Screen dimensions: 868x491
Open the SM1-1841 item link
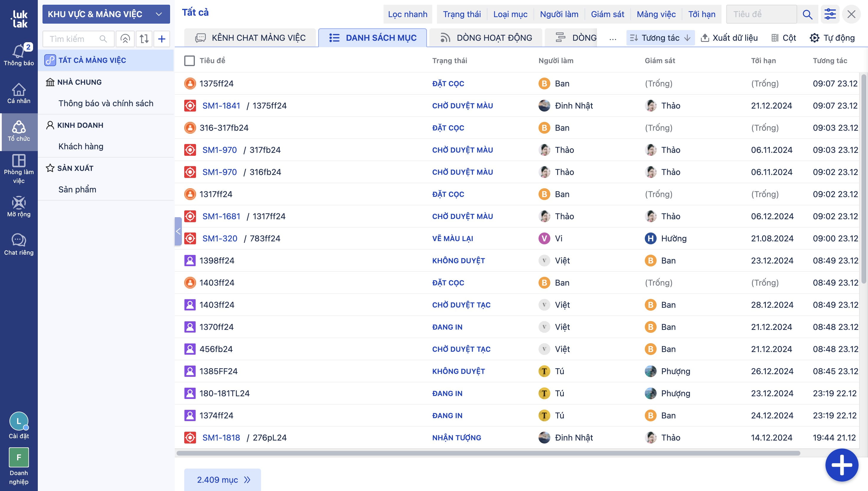pyautogui.click(x=221, y=106)
